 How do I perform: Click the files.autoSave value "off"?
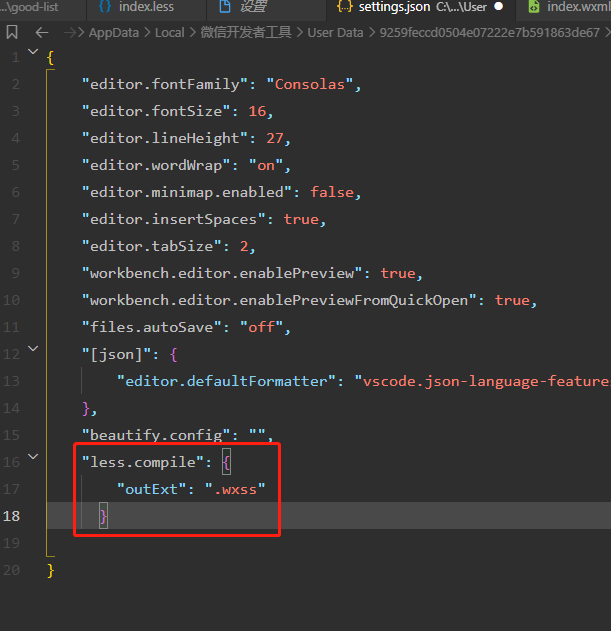261,327
